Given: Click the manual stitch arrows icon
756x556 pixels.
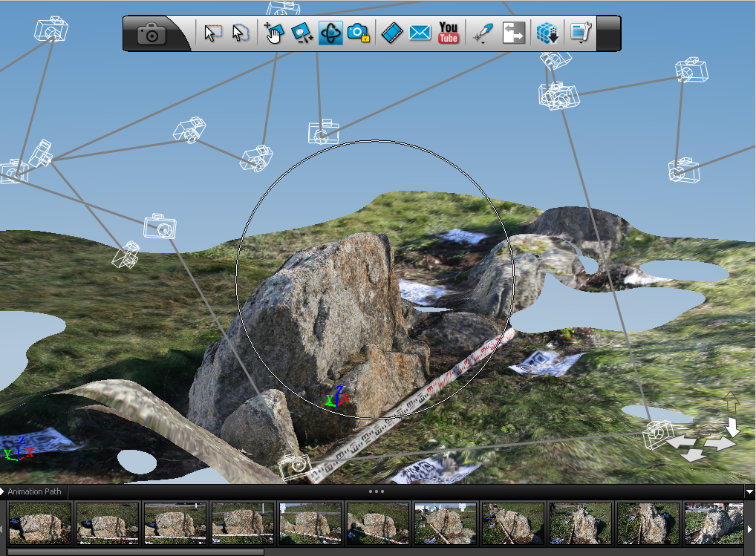Looking at the screenshot, I should pos(514,33).
